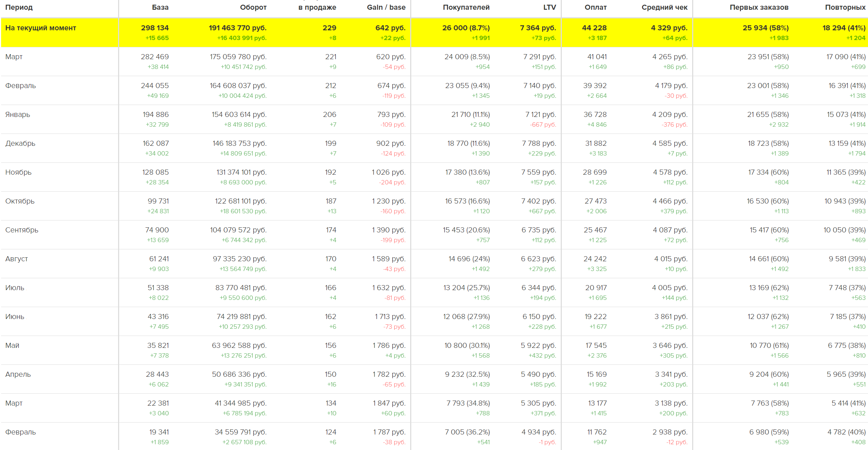Click turnover value 191 463 770 руб.
The width and height of the screenshot is (868, 450).
237,28
